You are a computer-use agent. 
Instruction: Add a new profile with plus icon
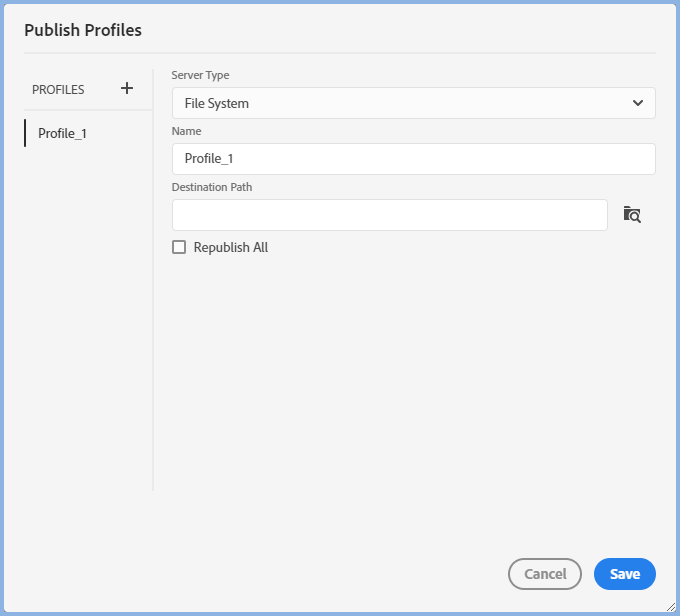click(127, 89)
